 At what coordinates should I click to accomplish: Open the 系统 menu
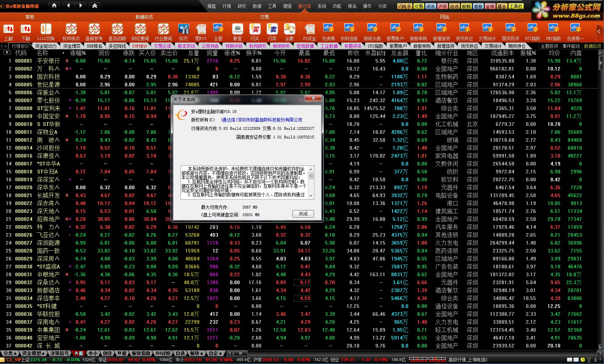(x=322, y=6)
